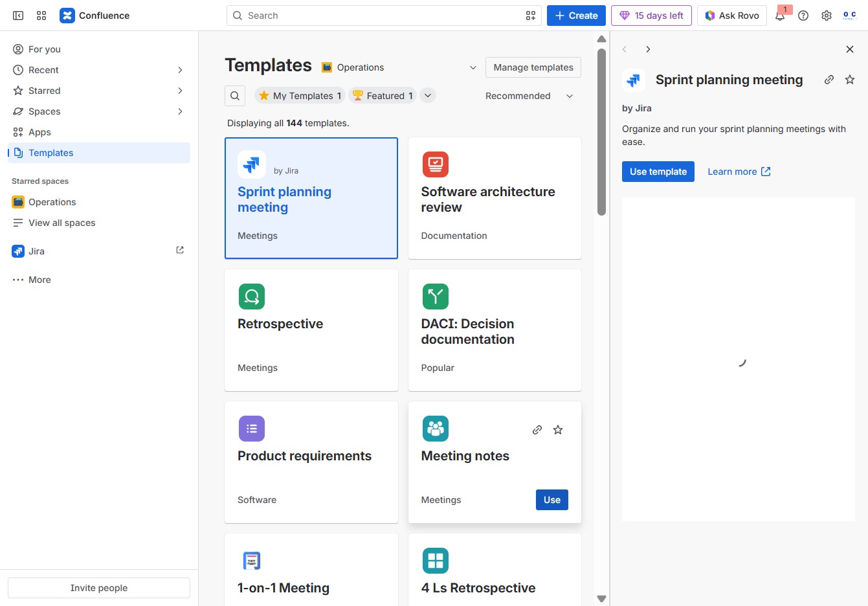Open the Operations space selector dropdown
Image resolution: width=868 pixels, height=606 pixels.
click(x=399, y=67)
